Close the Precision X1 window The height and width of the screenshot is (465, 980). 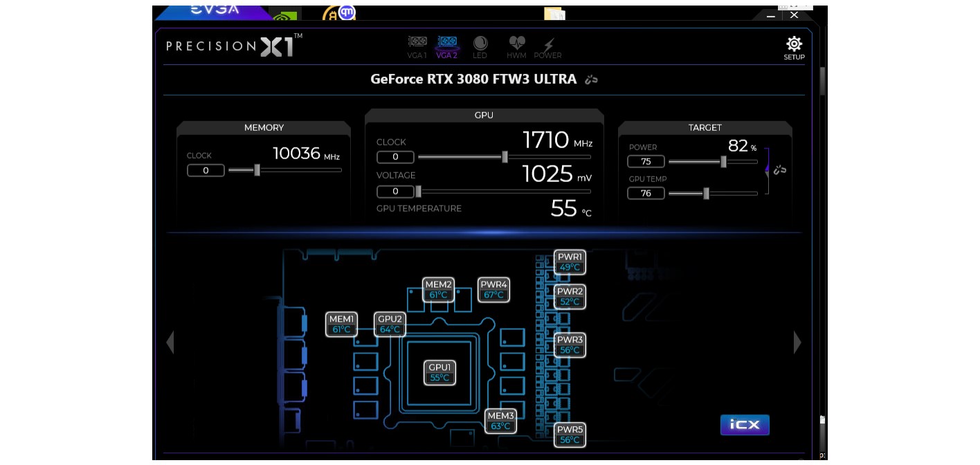coord(795,15)
